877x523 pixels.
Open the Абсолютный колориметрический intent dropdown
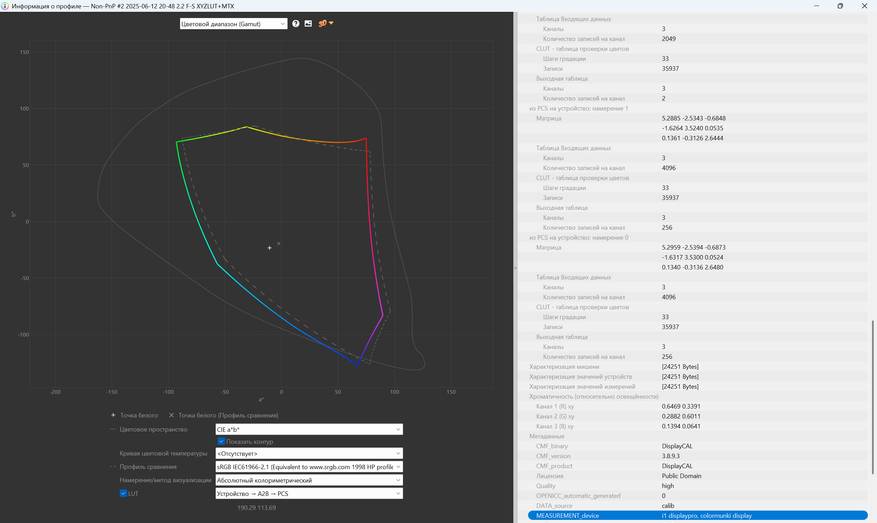309,480
